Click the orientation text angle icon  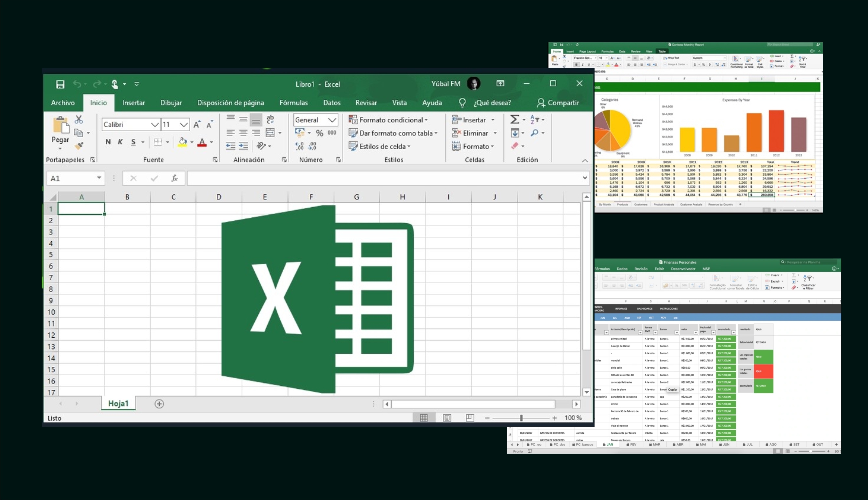[x=261, y=146]
